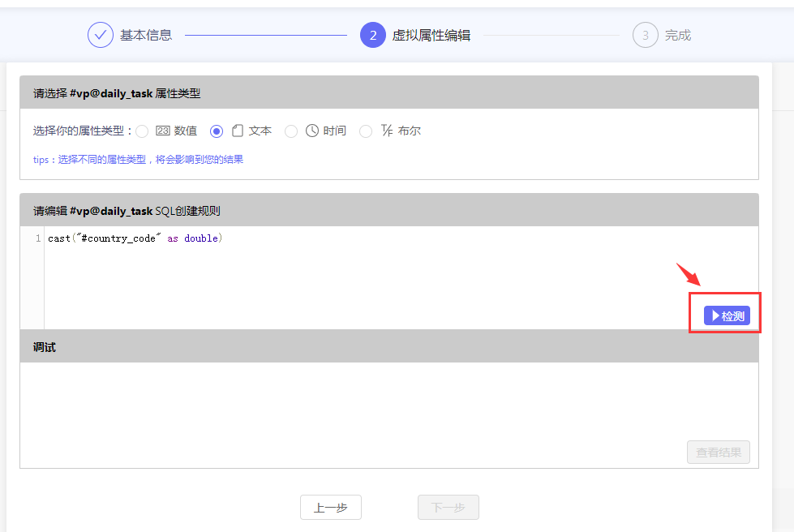Image resolution: width=794 pixels, height=532 pixels.
Task: Click the play triangle on 检测
Action: point(715,315)
